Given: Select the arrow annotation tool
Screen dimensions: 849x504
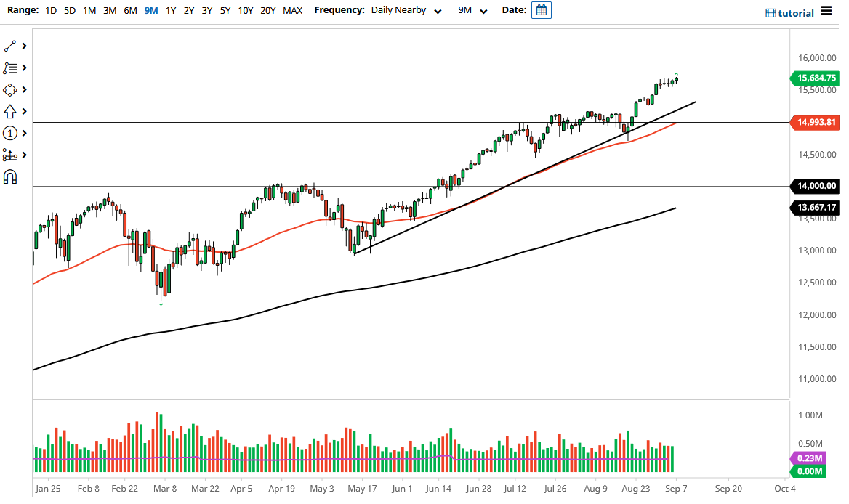Looking at the screenshot, I should point(10,111).
